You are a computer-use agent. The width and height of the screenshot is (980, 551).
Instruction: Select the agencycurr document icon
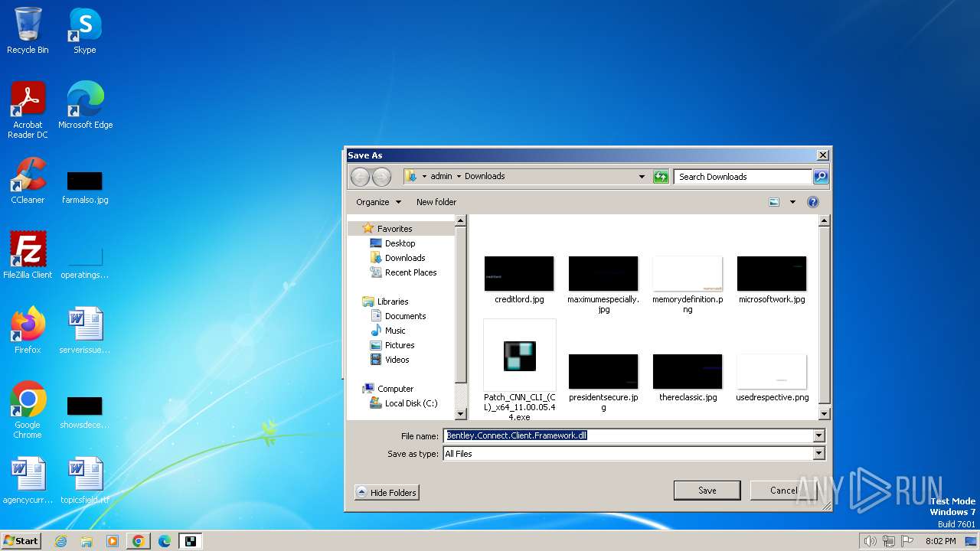pos(28,481)
